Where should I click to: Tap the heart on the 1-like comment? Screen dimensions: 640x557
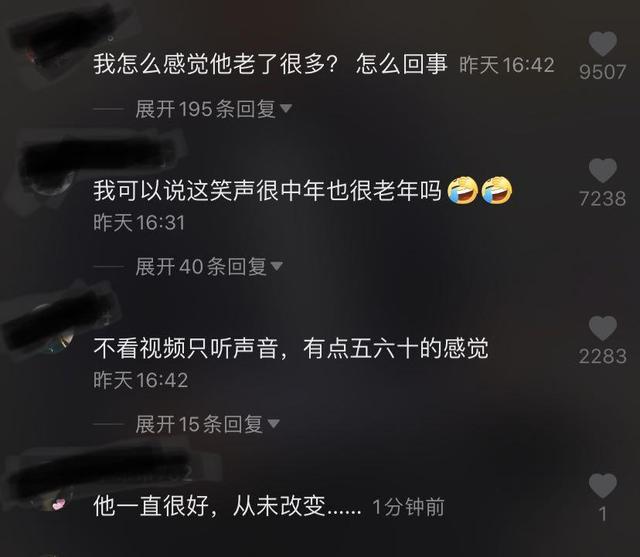pyautogui.click(x=603, y=486)
